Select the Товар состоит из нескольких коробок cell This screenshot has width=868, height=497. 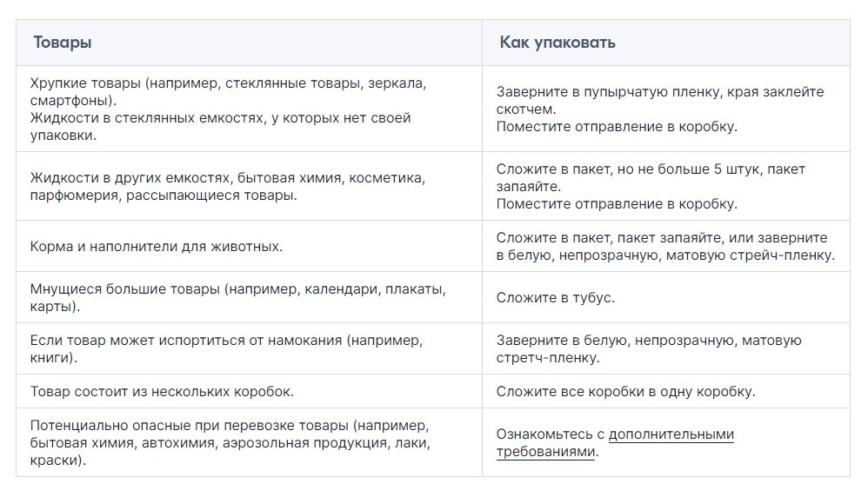249,391
